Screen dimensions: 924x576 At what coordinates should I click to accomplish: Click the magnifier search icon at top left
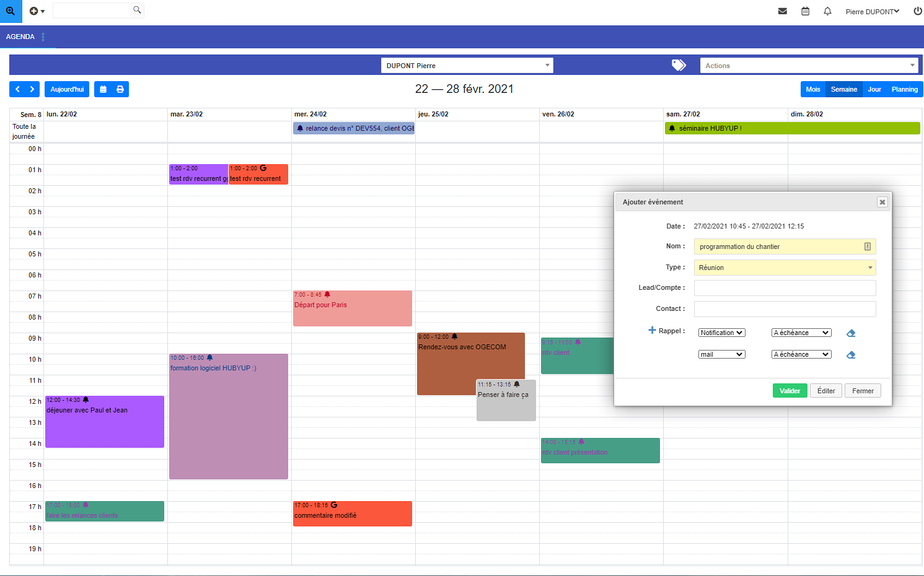[11, 11]
